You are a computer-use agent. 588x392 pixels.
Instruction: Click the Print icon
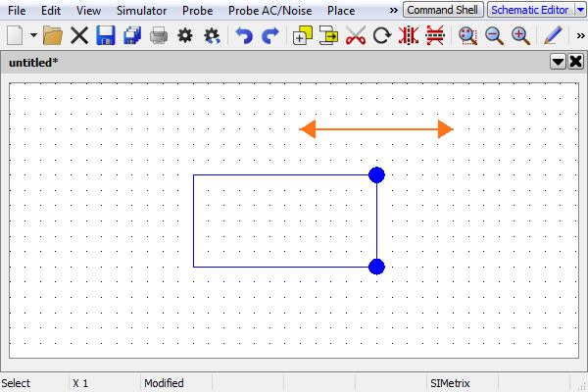pyautogui.click(x=158, y=36)
